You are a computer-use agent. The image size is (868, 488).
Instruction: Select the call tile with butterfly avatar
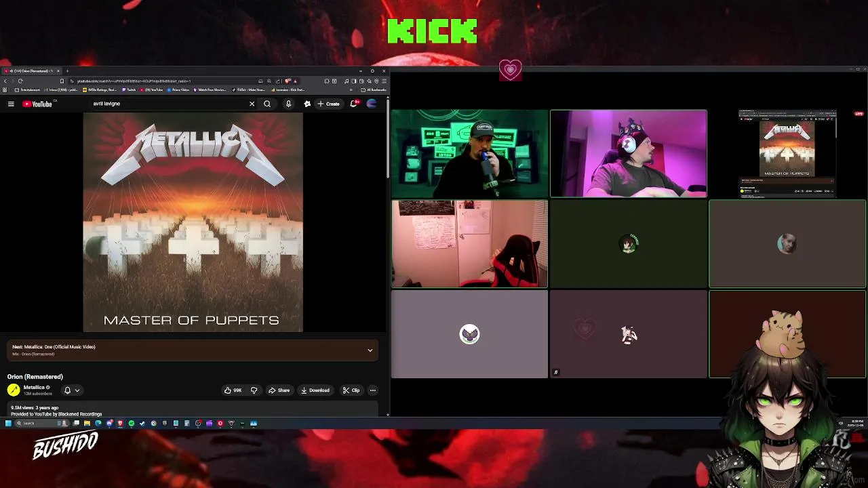[x=469, y=334]
